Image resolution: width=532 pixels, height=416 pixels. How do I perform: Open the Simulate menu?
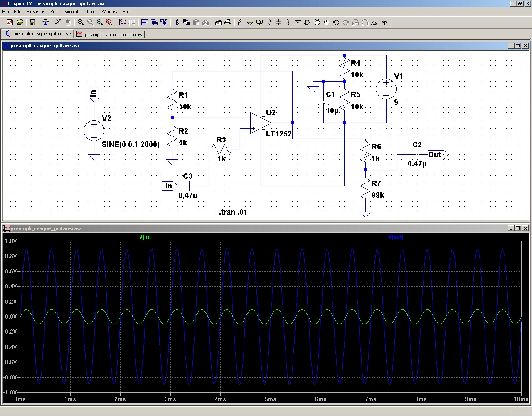(x=73, y=12)
